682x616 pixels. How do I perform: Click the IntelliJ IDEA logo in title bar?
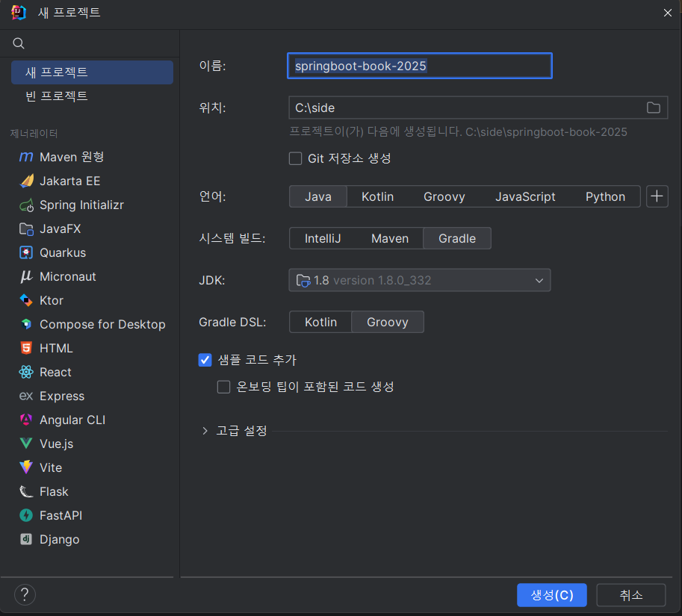pyautogui.click(x=18, y=13)
